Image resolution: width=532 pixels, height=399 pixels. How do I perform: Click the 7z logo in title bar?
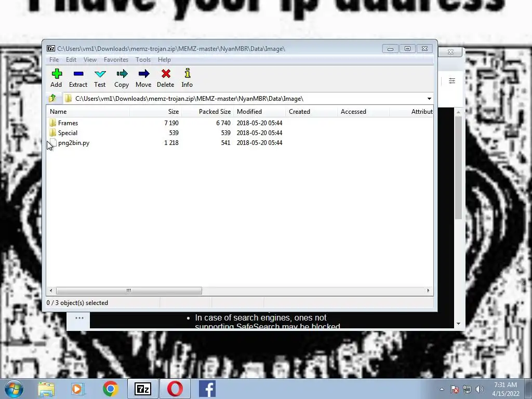pos(51,48)
